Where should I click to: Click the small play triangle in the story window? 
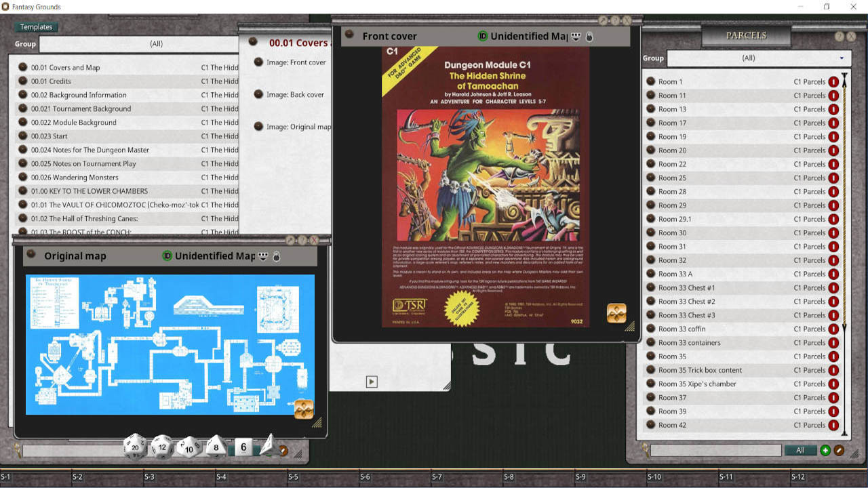371,382
